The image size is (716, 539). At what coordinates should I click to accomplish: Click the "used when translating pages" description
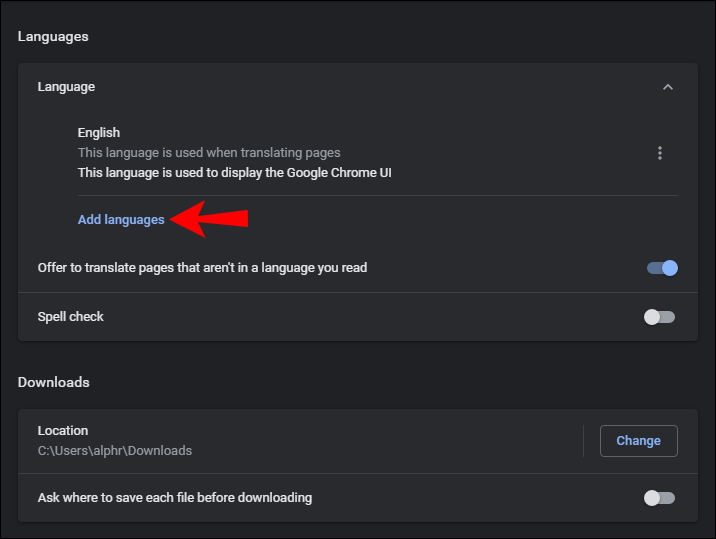[209, 153]
